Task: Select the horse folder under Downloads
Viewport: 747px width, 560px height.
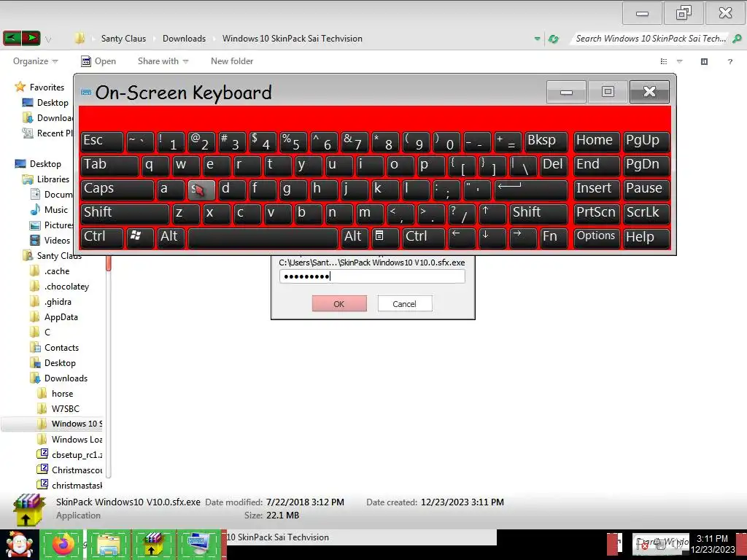Action: tap(63, 393)
